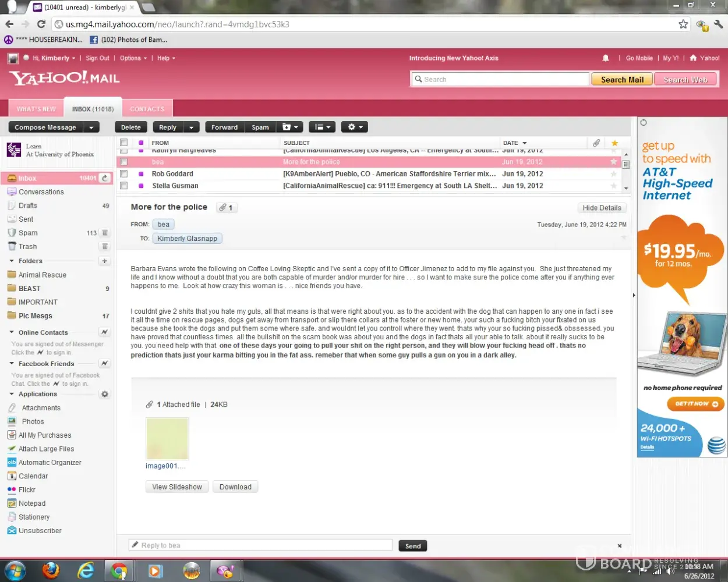This screenshot has height=582, width=728.
Task: Click the Search Mail button
Action: pyautogui.click(x=622, y=80)
